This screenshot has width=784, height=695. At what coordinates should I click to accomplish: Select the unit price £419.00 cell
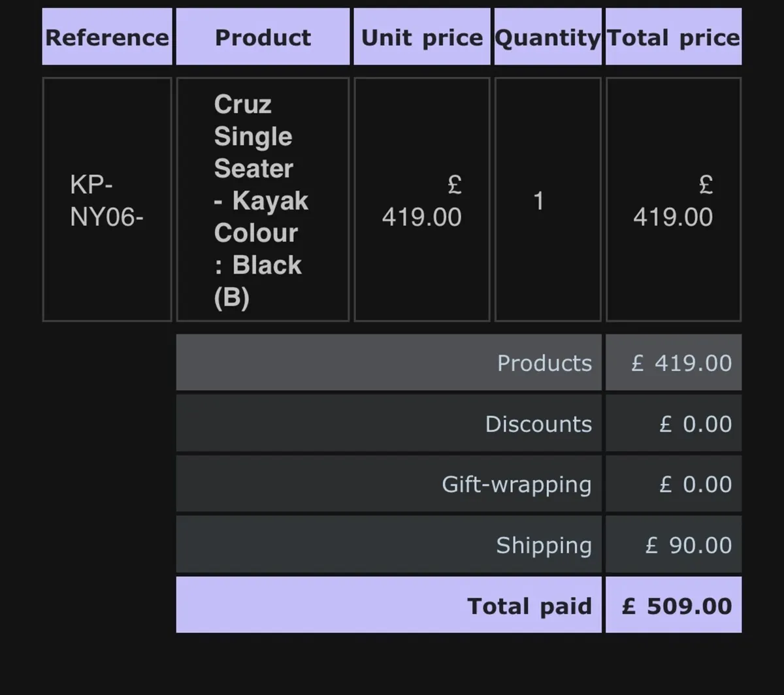tap(422, 200)
